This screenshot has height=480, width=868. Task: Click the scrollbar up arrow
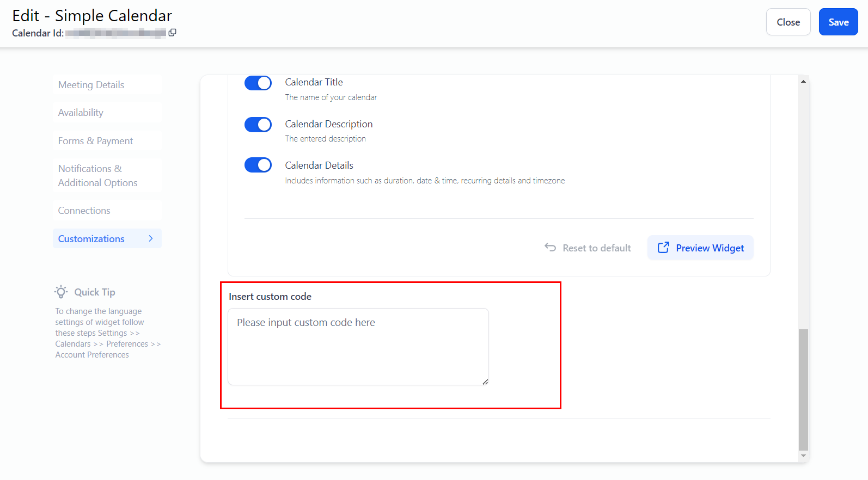click(x=803, y=82)
